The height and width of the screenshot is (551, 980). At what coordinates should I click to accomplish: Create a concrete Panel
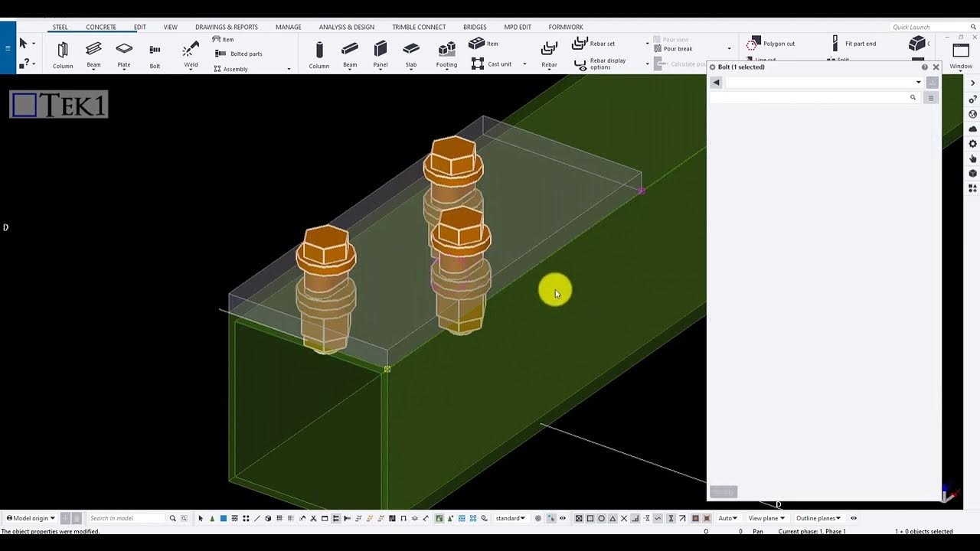pos(381,54)
